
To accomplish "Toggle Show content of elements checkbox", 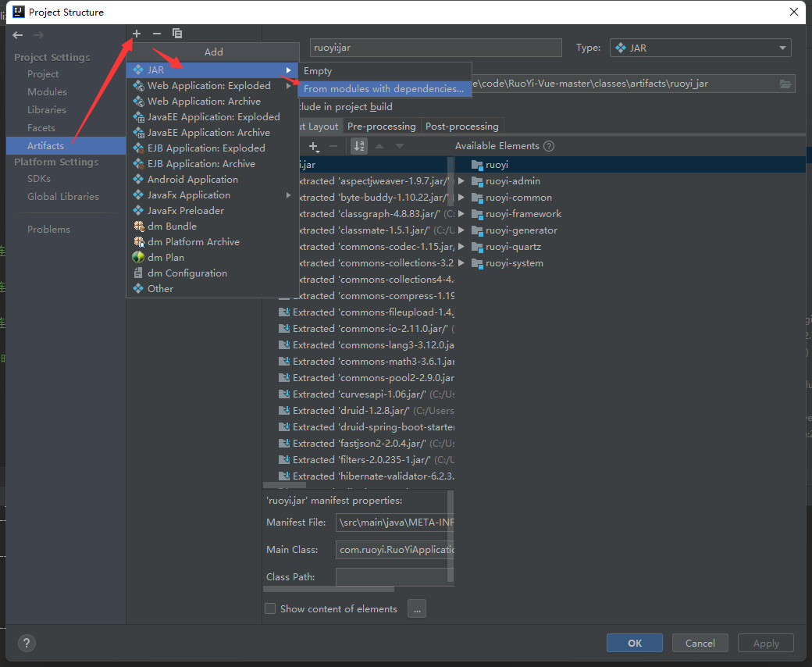I will 270,608.
